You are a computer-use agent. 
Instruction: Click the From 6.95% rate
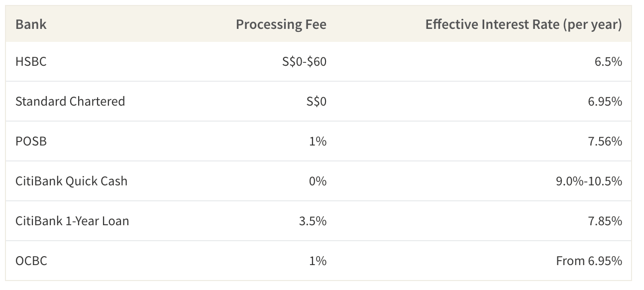pyautogui.click(x=589, y=261)
